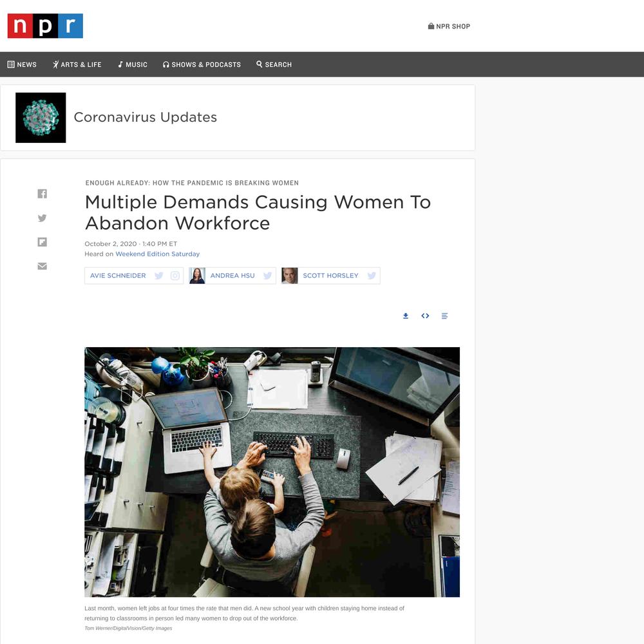Click the NPR logo

click(45, 26)
